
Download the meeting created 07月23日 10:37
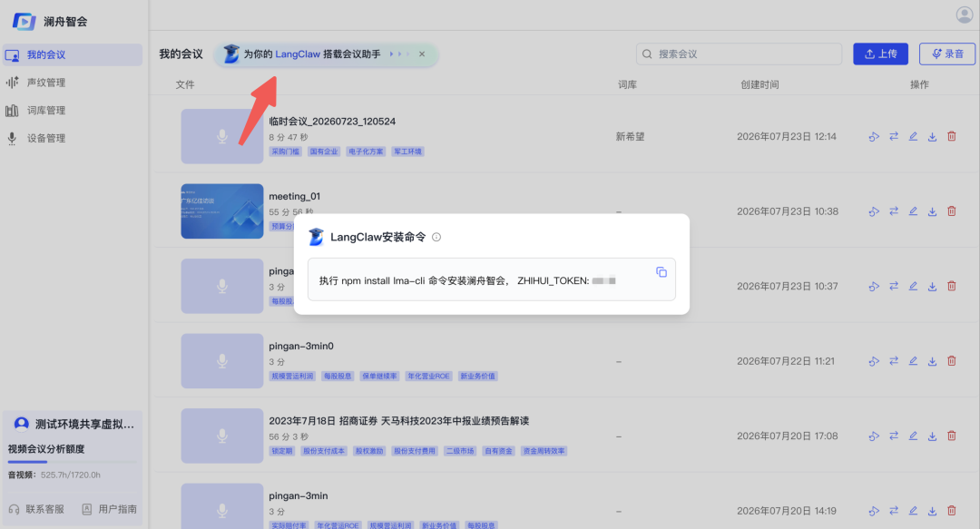pyautogui.click(x=932, y=286)
